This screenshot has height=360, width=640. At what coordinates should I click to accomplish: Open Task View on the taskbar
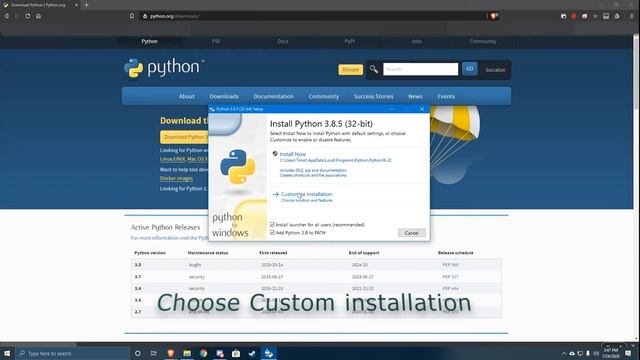click(154, 353)
